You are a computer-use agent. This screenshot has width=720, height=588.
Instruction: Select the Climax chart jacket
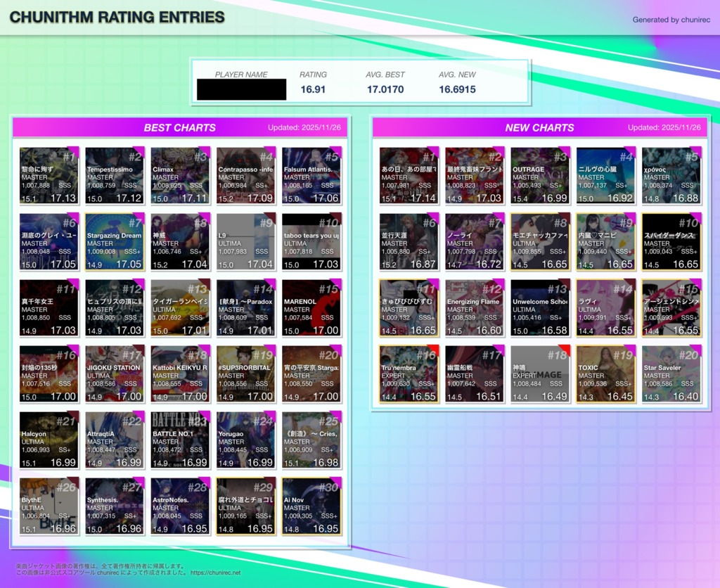(x=180, y=176)
